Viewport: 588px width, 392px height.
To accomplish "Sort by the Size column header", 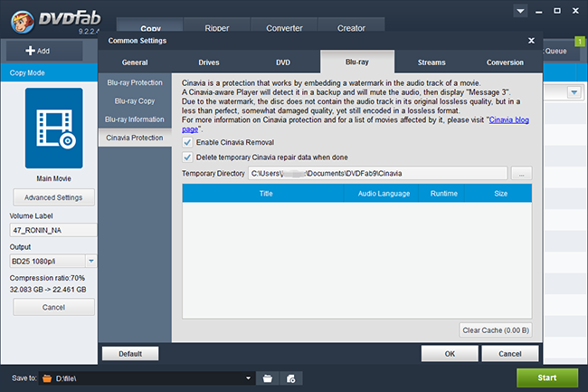I will pyautogui.click(x=498, y=194).
